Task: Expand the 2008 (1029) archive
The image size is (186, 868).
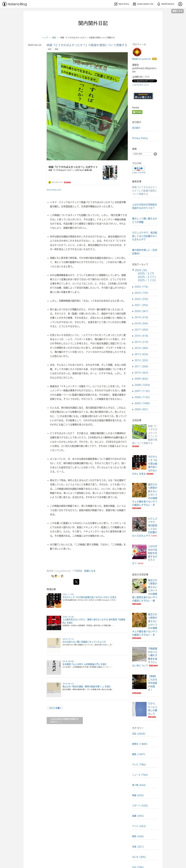Action: [133, 385]
